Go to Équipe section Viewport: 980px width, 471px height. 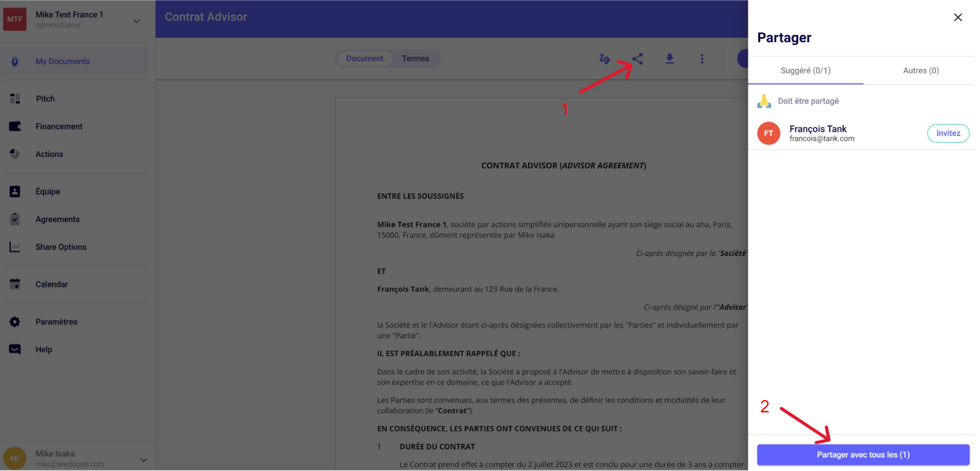click(x=48, y=192)
